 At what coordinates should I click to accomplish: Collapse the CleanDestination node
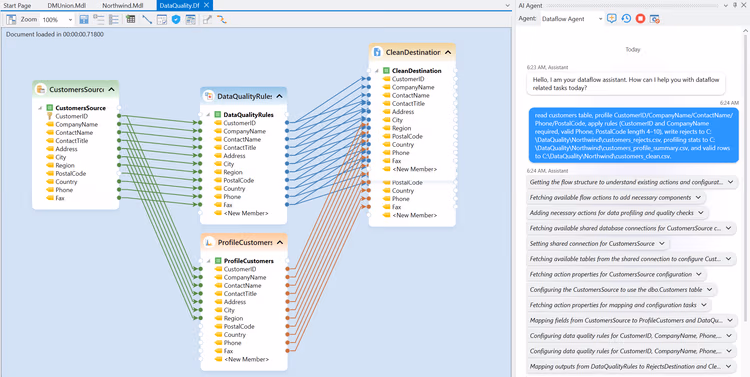pos(448,52)
